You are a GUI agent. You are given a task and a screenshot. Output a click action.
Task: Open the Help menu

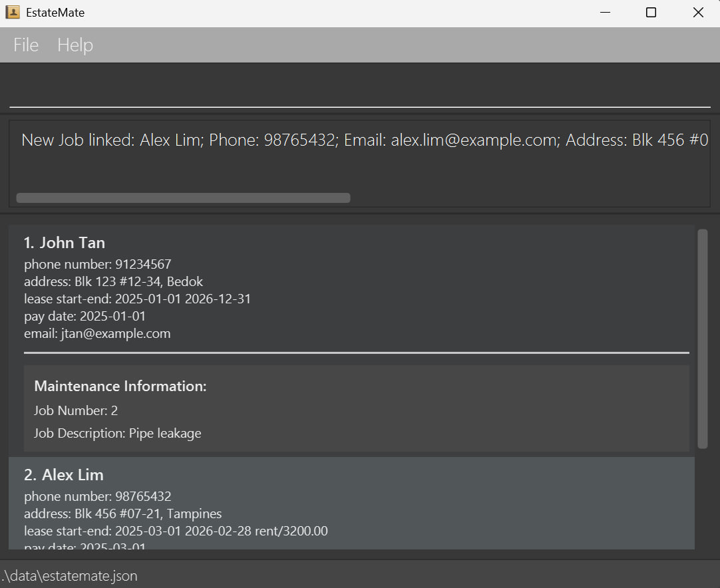point(75,45)
